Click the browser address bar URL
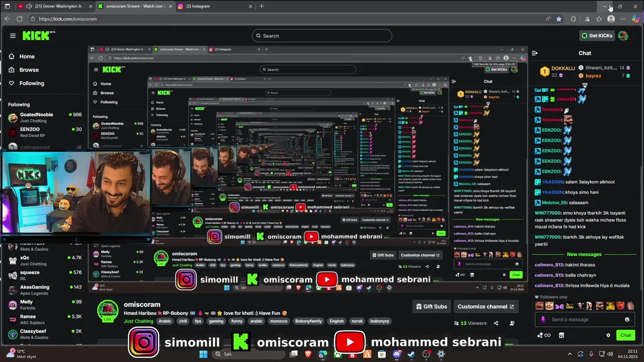 (x=67, y=19)
